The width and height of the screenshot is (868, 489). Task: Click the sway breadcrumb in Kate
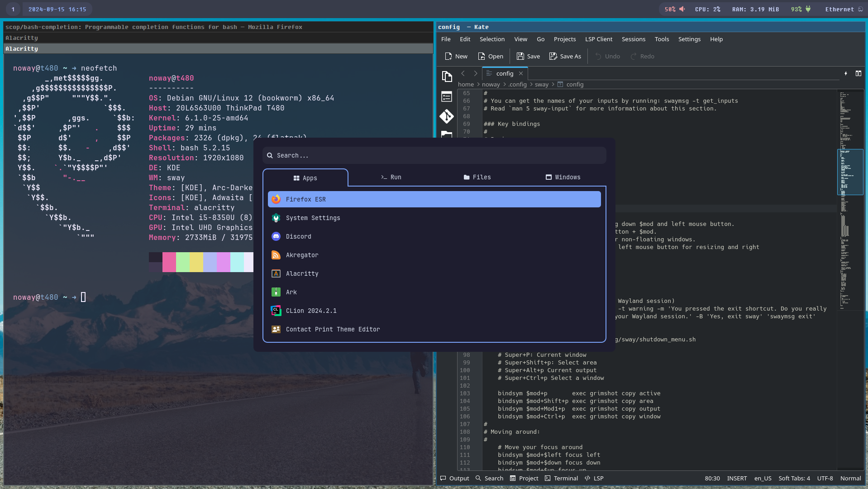pyautogui.click(x=541, y=84)
